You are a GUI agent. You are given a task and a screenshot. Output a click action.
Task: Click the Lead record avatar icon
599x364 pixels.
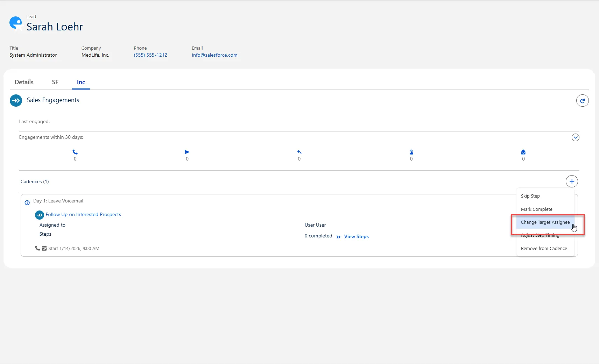click(x=16, y=23)
